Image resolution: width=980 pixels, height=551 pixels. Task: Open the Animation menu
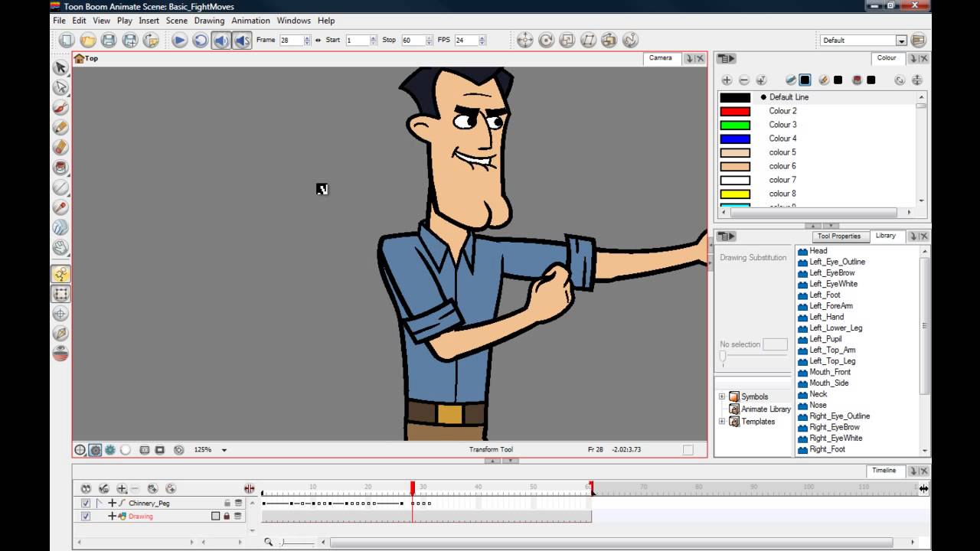click(x=250, y=21)
